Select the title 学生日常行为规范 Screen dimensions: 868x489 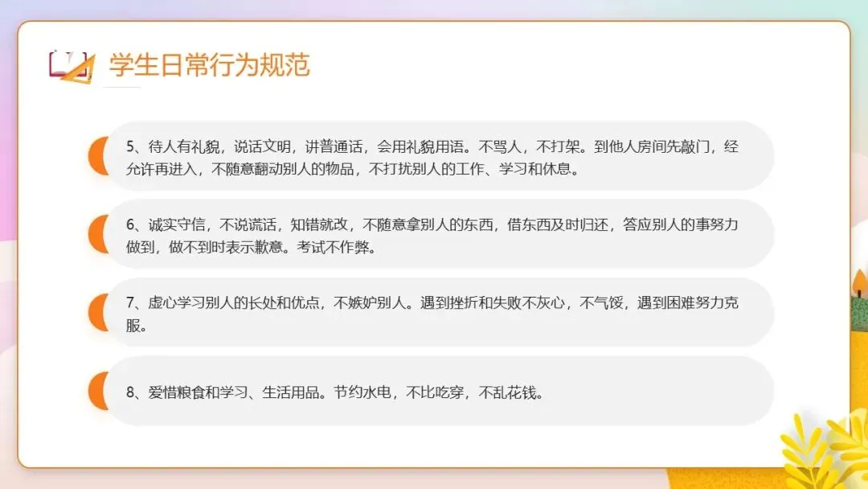tap(209, 65)
